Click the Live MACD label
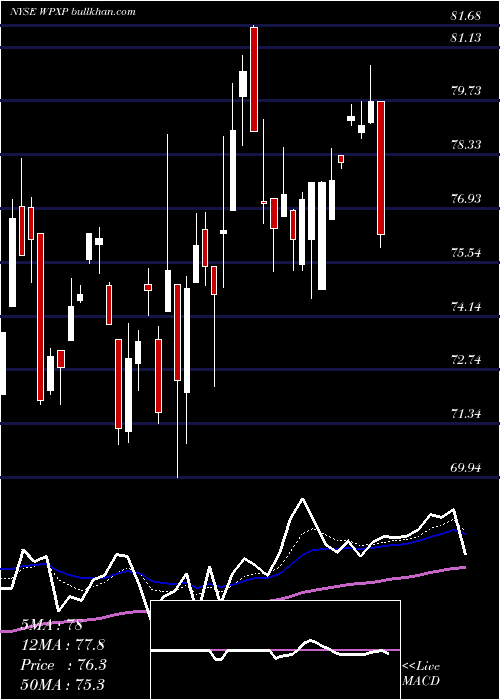The height and width of the screenshot is (700, 500). click(421, 673)
